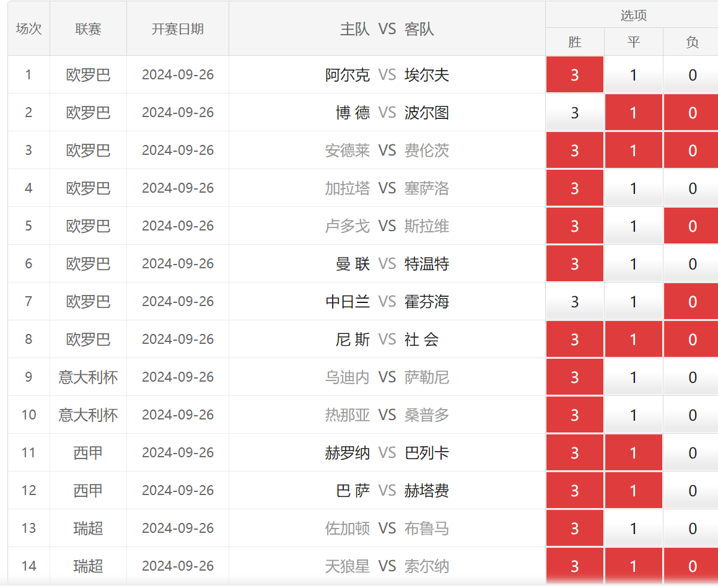This screenshot has width=718, height=588.
Task: Choose loss option 0 for 加拉塔 VS 塞萨洛
Action: coord(691,188)
